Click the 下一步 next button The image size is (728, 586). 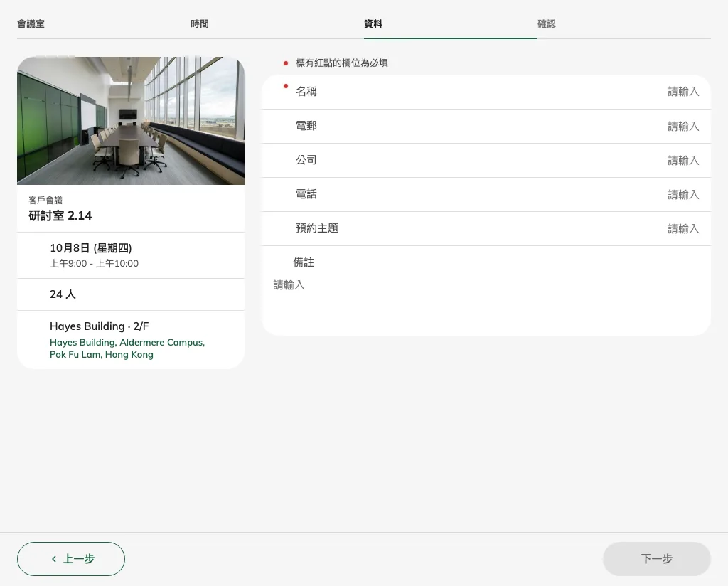656,558
